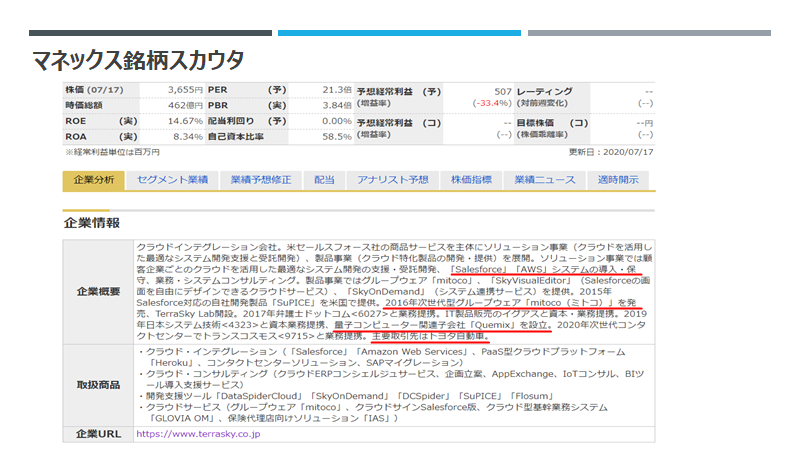Click the 配当利回り label
Viewport: 800px width, 450px height.
coord(231,121)
